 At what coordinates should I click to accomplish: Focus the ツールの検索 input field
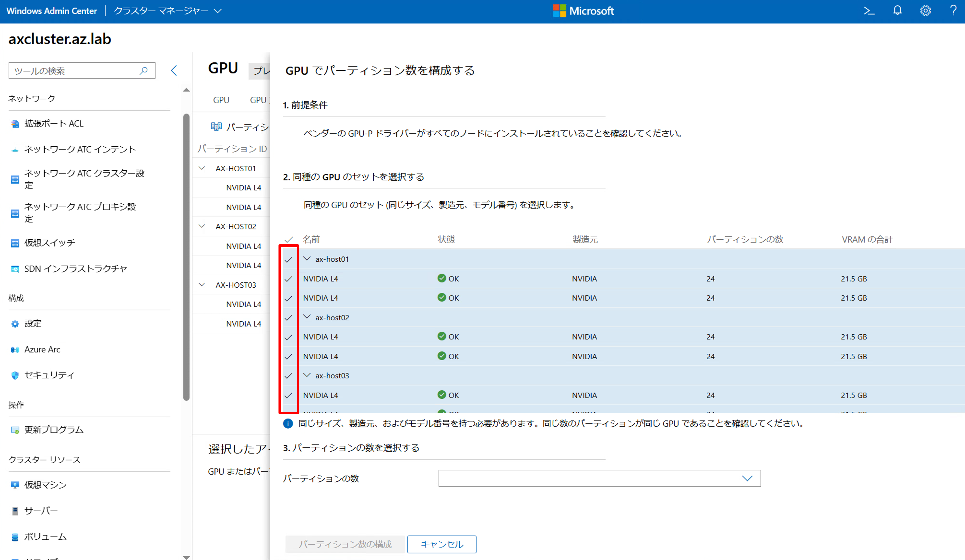82,71
